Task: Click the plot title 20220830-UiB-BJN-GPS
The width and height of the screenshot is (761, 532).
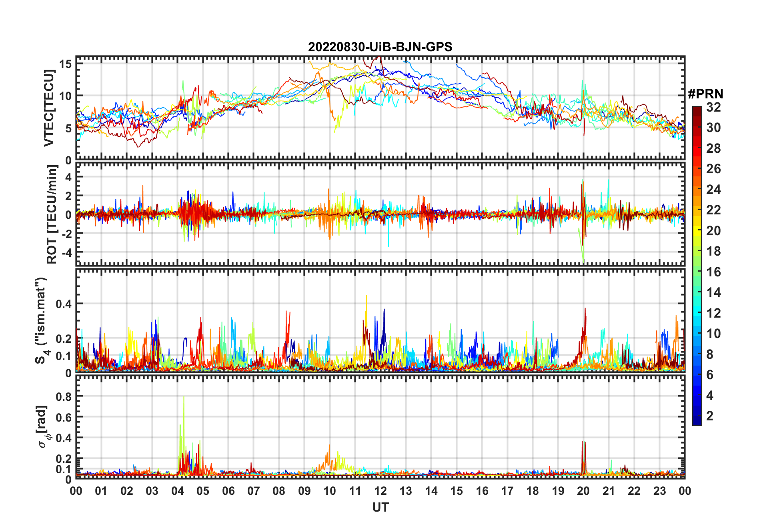Action: point(380,47)
